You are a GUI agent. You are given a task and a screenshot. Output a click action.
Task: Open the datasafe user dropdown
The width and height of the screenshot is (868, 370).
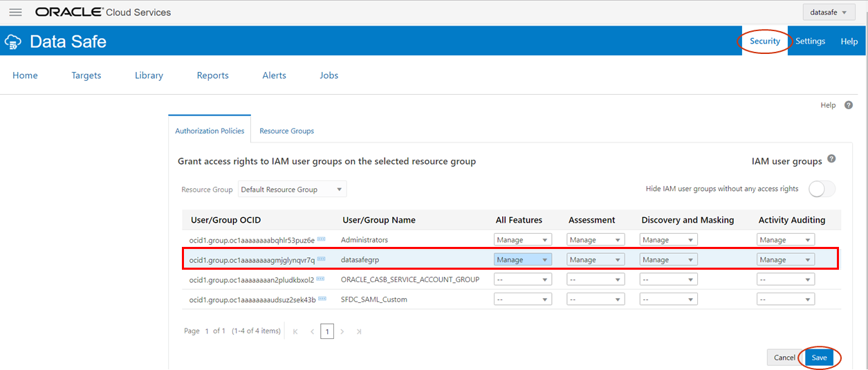coord(829,12)
